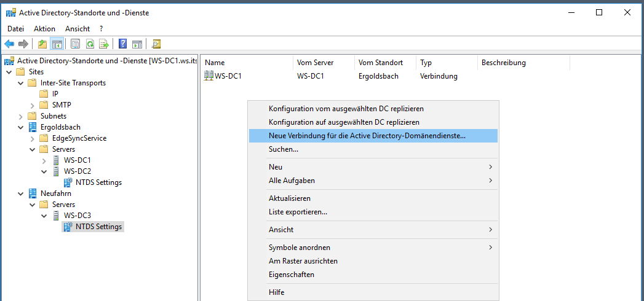This screenshot has height=301, width=644.
Task: Choose Suchen... in context menu
Action: click(x=373, y=149)
